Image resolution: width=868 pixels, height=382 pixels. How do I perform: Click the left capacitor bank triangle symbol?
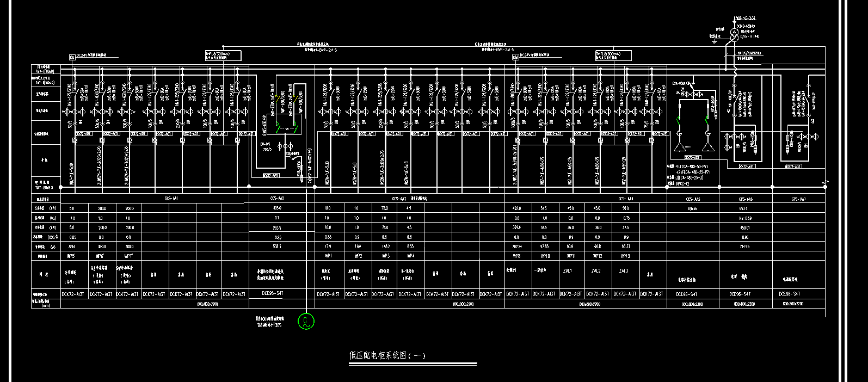680,147
